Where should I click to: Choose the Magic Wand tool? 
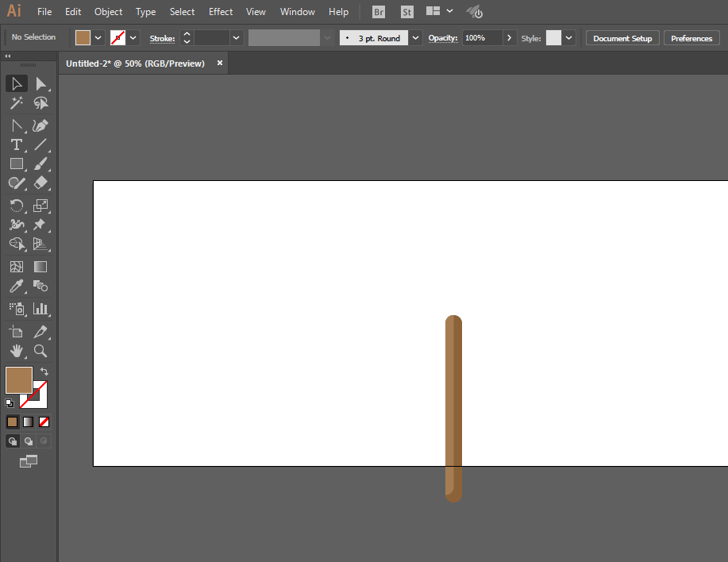[x=16, y=103]
